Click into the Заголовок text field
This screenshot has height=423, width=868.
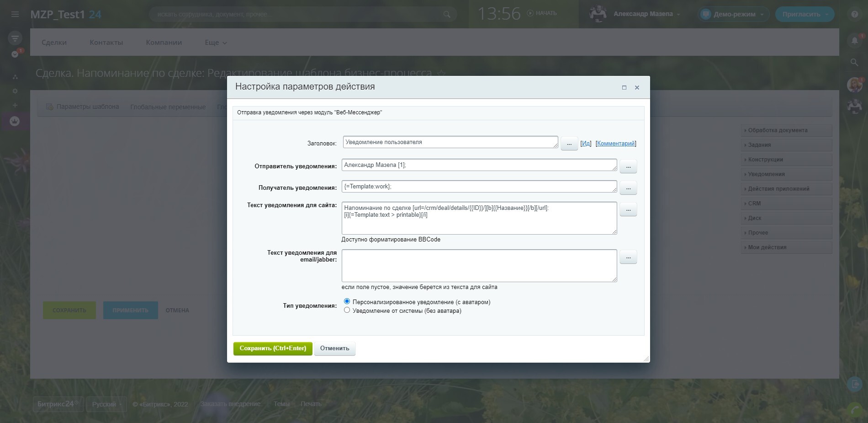click(450, 142)
